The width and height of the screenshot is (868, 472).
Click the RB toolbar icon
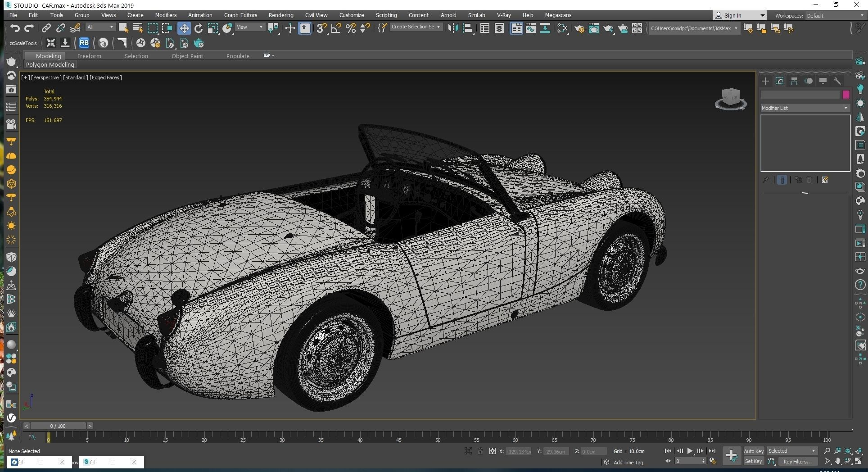84,43
